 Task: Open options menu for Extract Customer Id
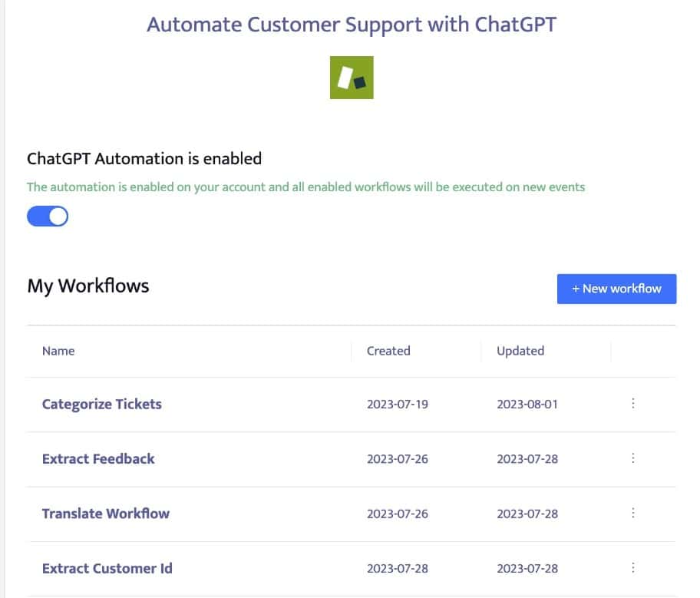pos(633,567)
